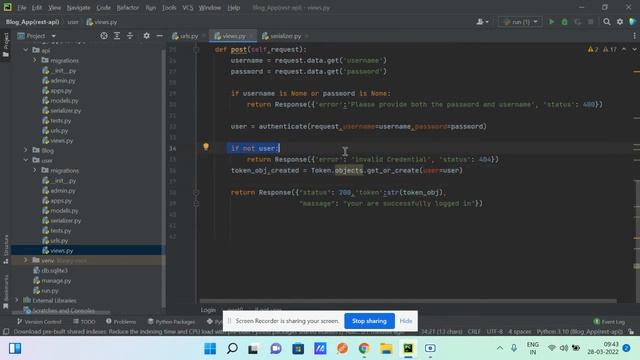Expand the venv folder

[x=26, y=260]
